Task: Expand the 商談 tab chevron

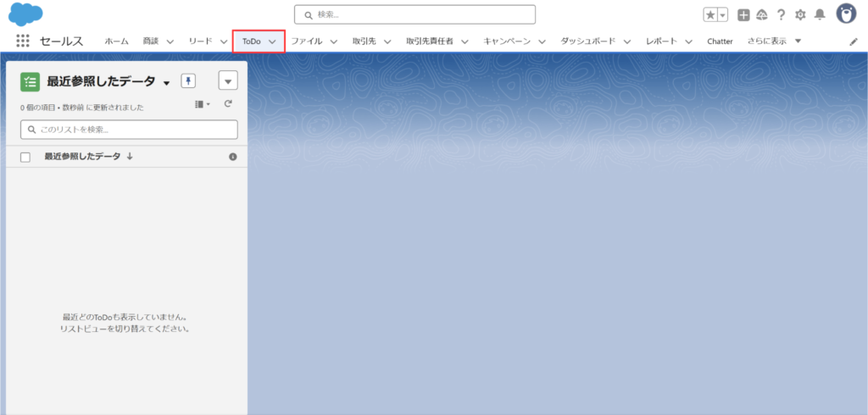Action: 170,41
